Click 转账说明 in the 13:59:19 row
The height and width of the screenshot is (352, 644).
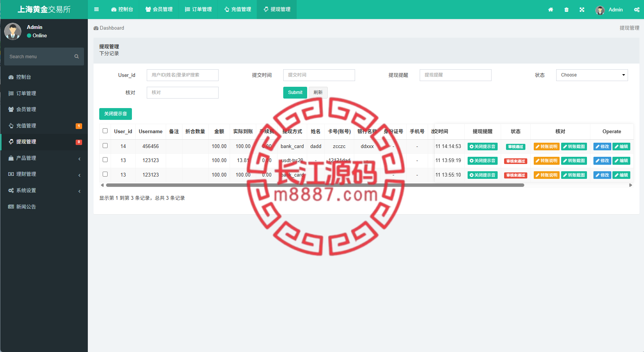click(x=546, y=161)
